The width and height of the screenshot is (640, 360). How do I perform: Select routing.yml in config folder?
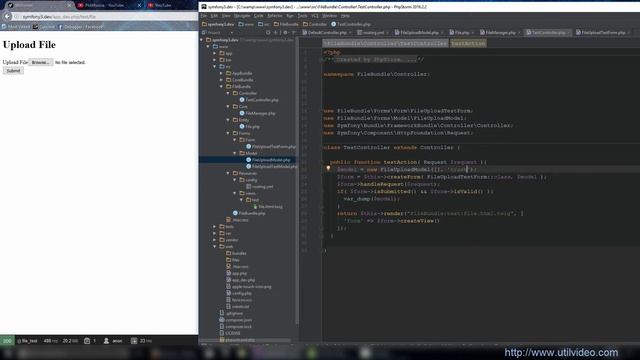[x=260, y=187]
